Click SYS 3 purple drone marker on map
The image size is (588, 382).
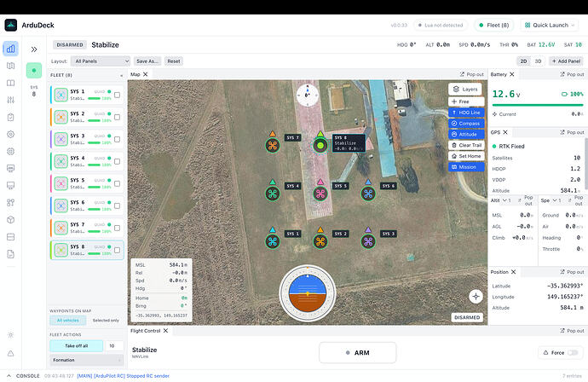368,241
